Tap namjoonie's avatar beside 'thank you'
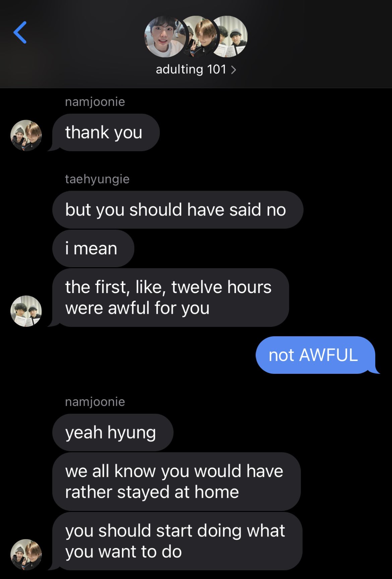This screenshot has height=579, width=392. 26,135
